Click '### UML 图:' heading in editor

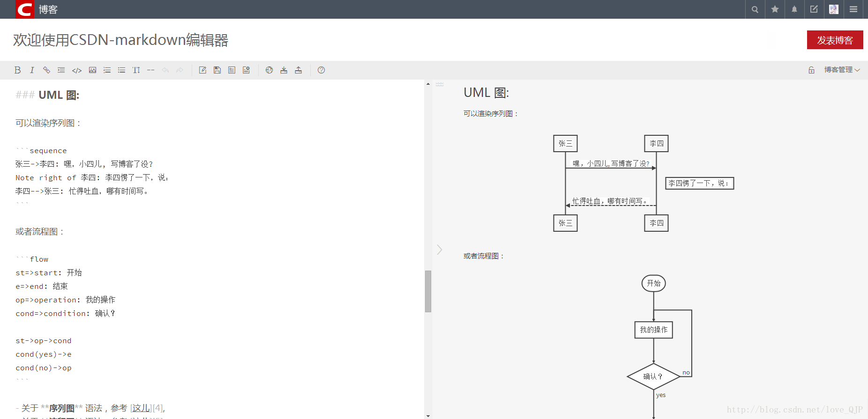point(47,95)
